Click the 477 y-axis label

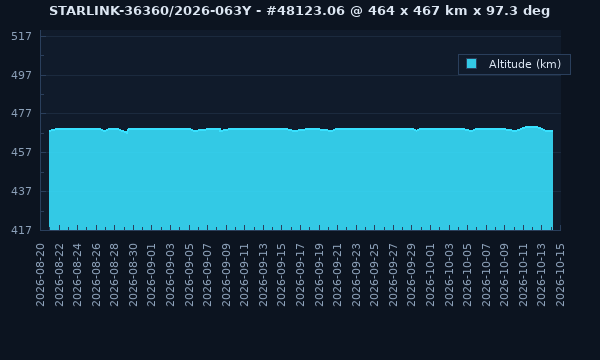point(21,114)
